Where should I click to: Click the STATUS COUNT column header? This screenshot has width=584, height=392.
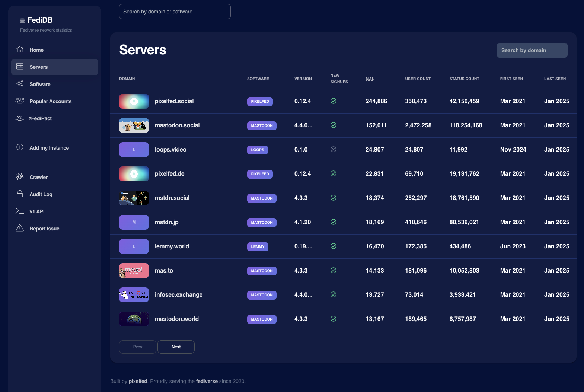click(464, 79)
